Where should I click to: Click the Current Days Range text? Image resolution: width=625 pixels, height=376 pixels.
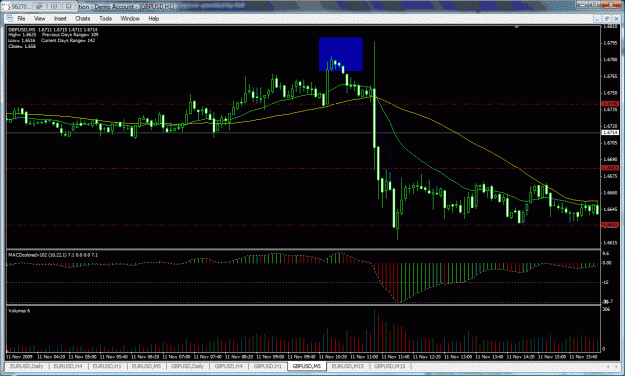click(x=68, y=41)
